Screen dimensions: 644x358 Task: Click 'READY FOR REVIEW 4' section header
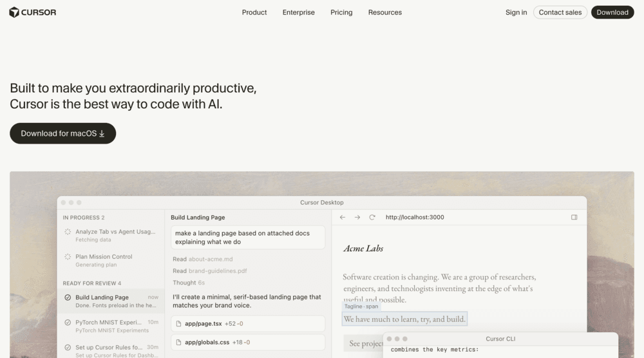pos(92,283)
